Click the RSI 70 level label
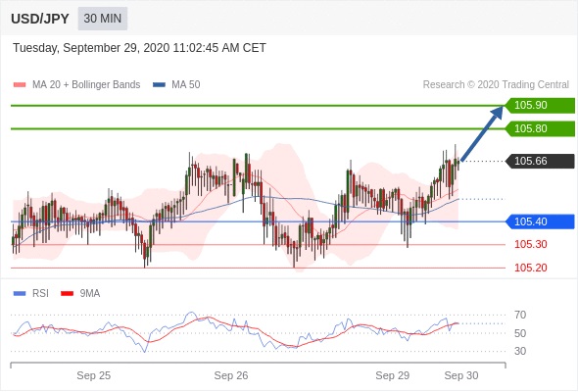Viewport: 578px width, 392px height. [520, 315]
